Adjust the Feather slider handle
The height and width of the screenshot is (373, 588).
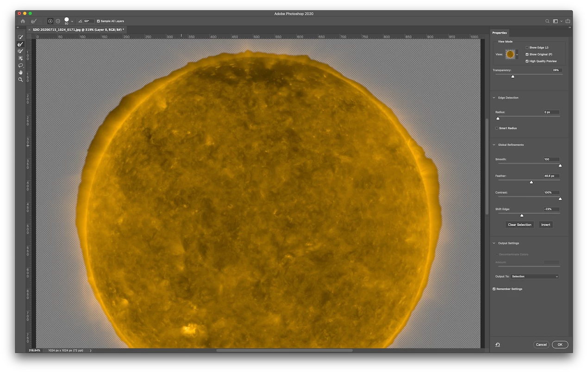(x=531, y=182)
